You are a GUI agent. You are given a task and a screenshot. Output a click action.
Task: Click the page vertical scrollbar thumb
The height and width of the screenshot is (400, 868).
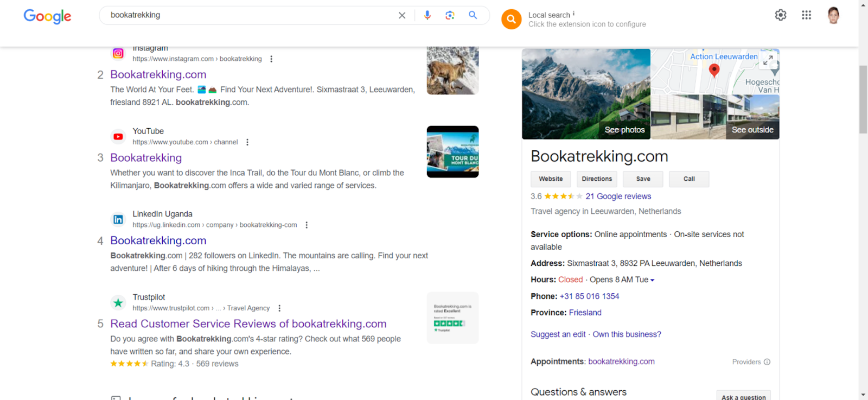(863, 99)
